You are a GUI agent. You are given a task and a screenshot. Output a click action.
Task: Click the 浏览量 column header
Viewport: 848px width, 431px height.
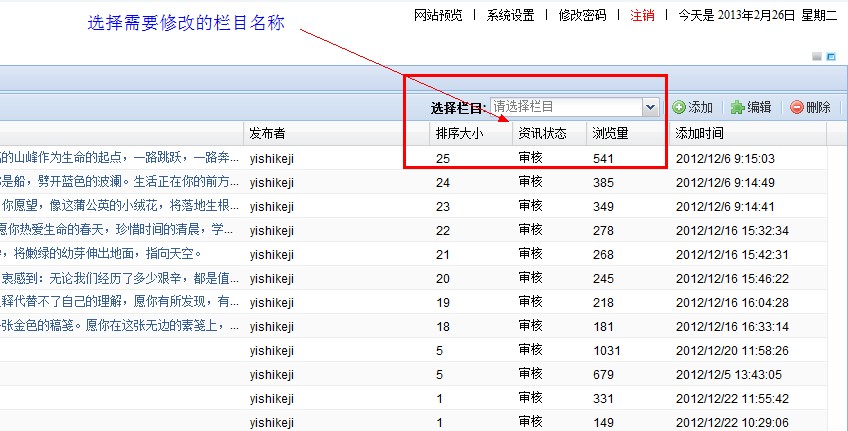[610, 133]
